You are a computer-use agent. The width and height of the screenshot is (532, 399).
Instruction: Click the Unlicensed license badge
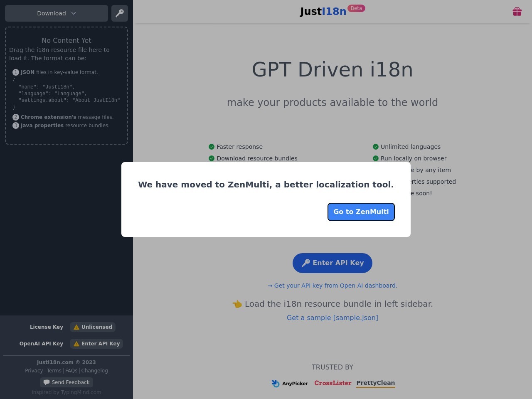[x=93, y=327]
